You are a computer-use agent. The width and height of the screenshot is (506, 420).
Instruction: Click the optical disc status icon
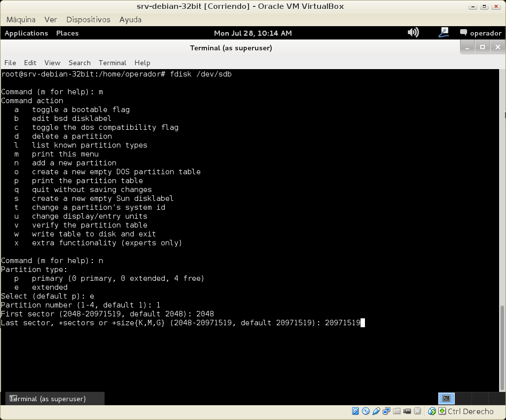[x=365, y=411]
